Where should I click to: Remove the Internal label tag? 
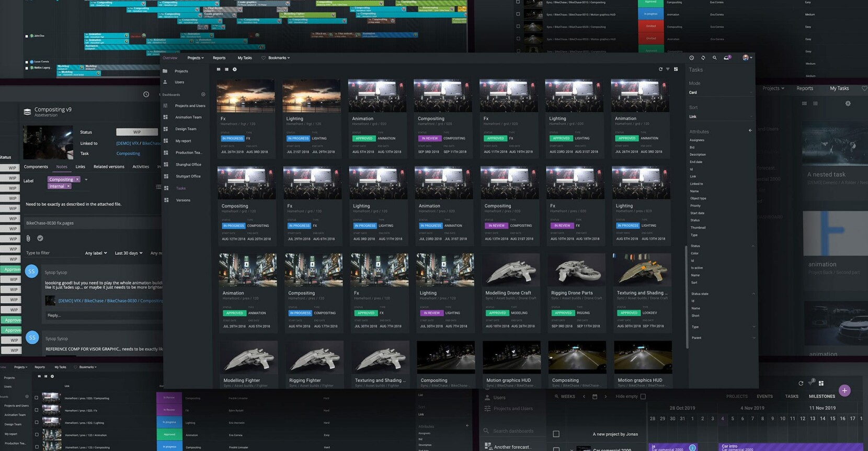tap(68, 186)
